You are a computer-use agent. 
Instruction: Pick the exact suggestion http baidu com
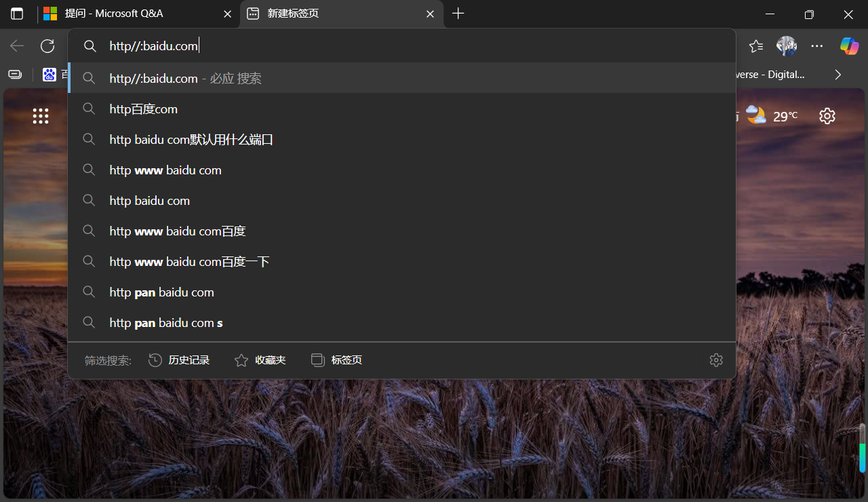click(402, 201)
